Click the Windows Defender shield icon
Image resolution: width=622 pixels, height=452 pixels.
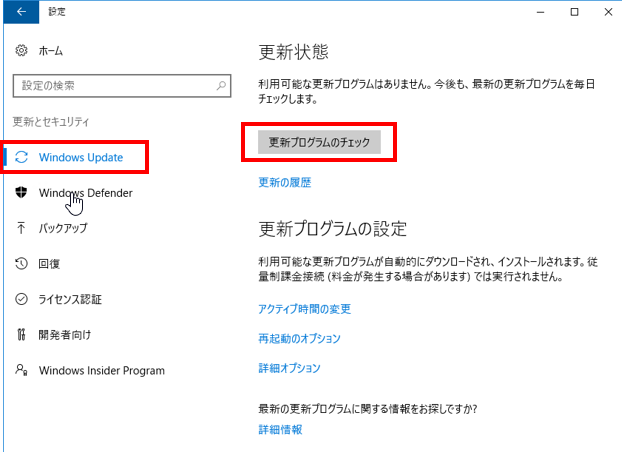(x=21, y=192)
